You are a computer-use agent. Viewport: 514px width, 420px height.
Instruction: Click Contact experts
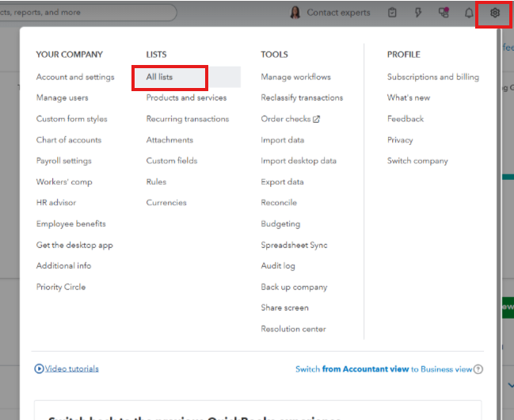pyautogui.click(x=338, y=13)
